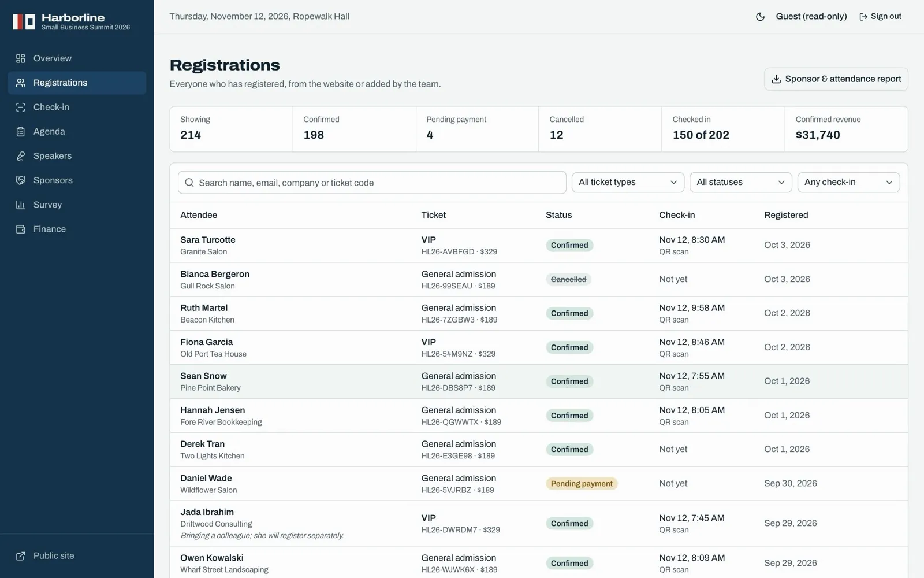
Task: Click the Agenda clipboard icon
Action: (21, 132)
